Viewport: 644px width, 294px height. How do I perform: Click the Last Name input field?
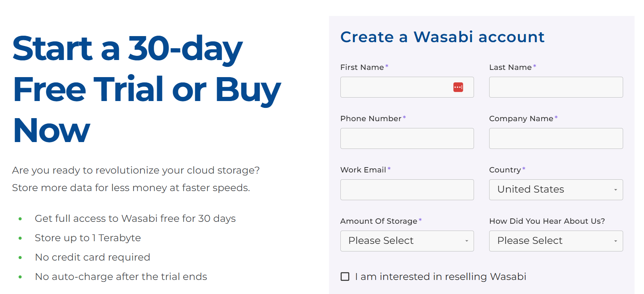click(x=556, y=87)
